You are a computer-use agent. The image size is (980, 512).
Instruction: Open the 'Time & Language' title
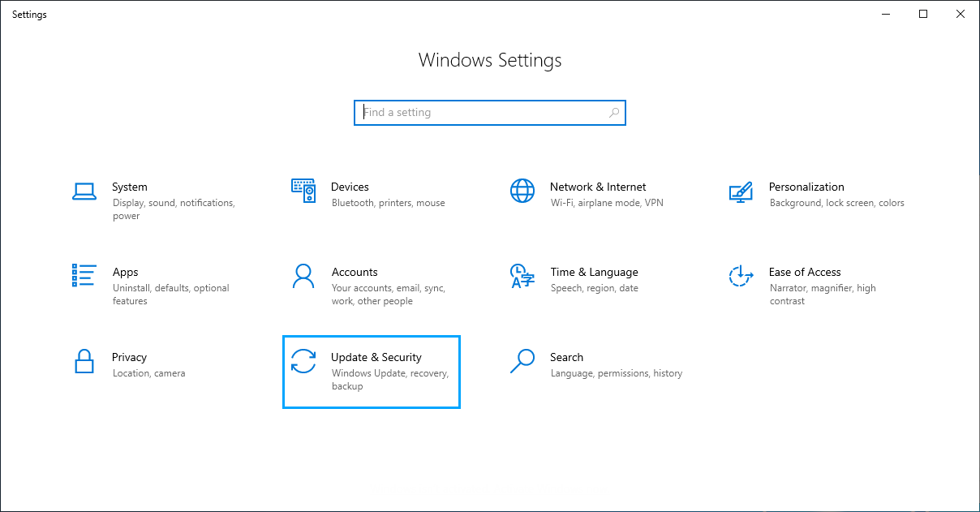click(595, 272)
